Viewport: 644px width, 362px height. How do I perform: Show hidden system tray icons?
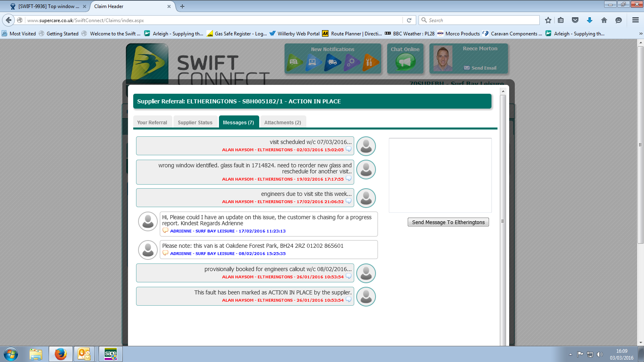[570, 354]
